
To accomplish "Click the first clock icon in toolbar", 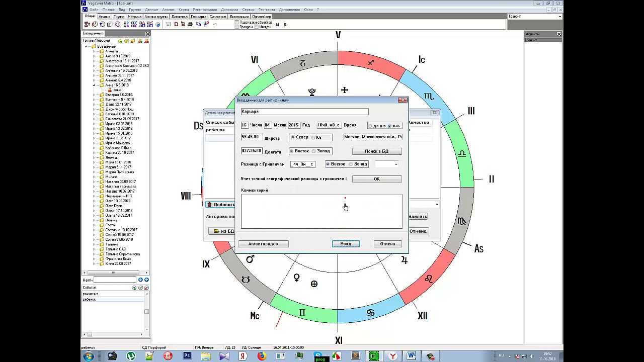I will coord(95,24).
